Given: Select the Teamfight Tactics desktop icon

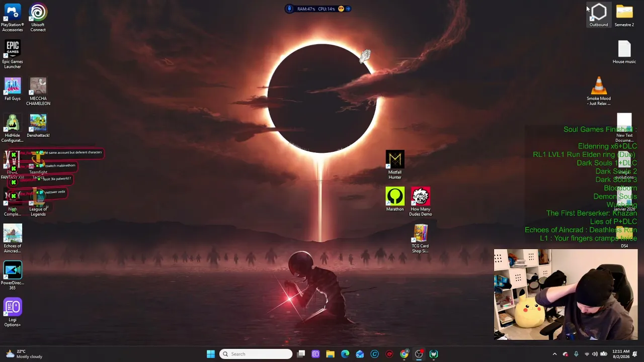Looking at the screenshot, I should (x=38, y=166).
